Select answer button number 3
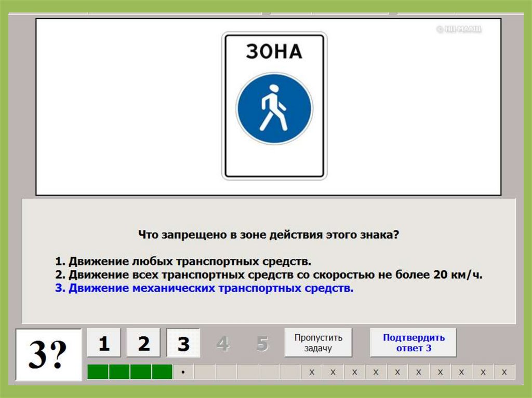 coord(183,343)
